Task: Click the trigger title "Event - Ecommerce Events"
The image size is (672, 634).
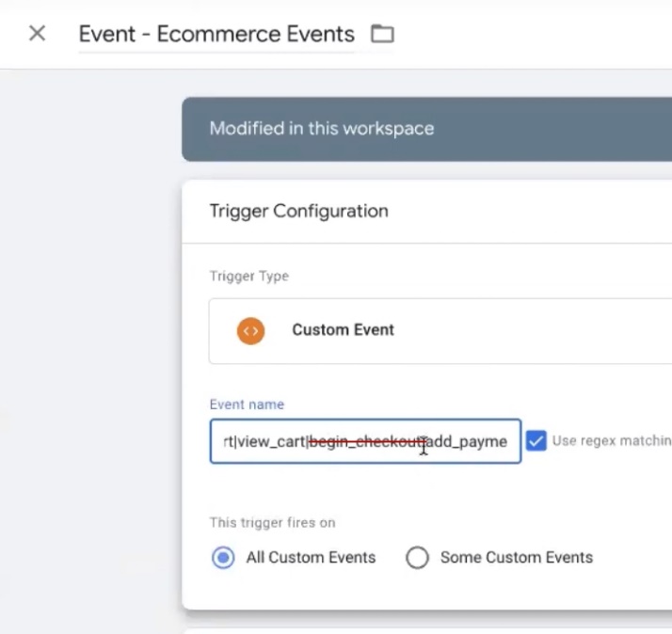Action: pos(216,35)
